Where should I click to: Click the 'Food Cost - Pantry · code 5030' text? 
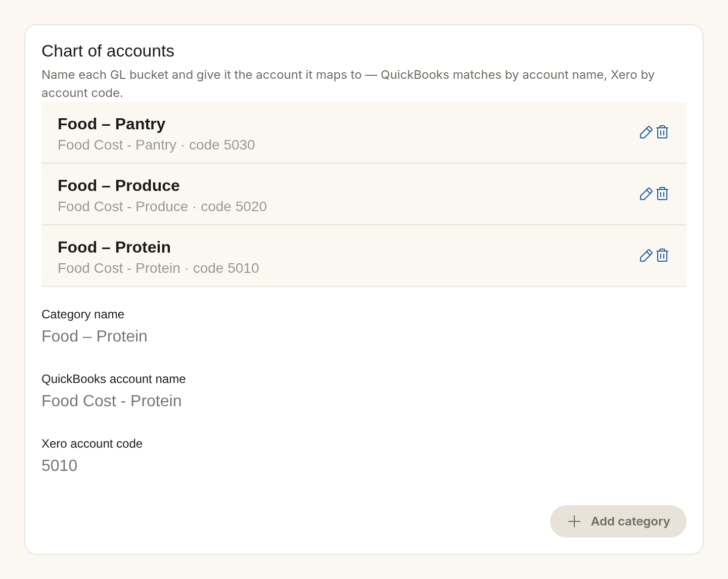156,145
